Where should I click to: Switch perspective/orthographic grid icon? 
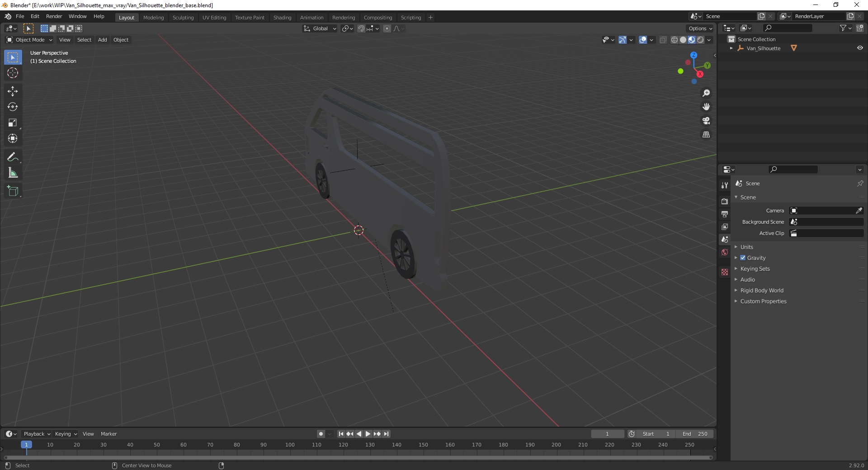(x=706, y=135)
